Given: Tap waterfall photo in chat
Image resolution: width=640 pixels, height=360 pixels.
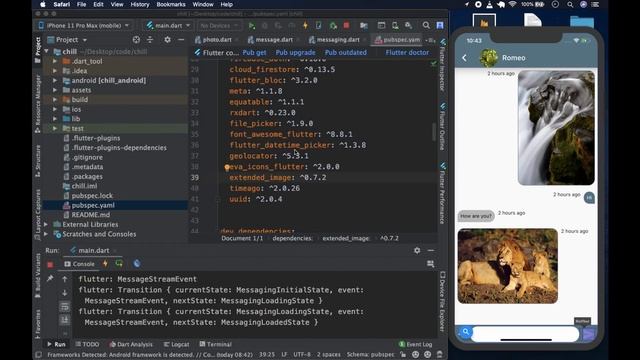Looking at the screenshot, I should point(556,128).
